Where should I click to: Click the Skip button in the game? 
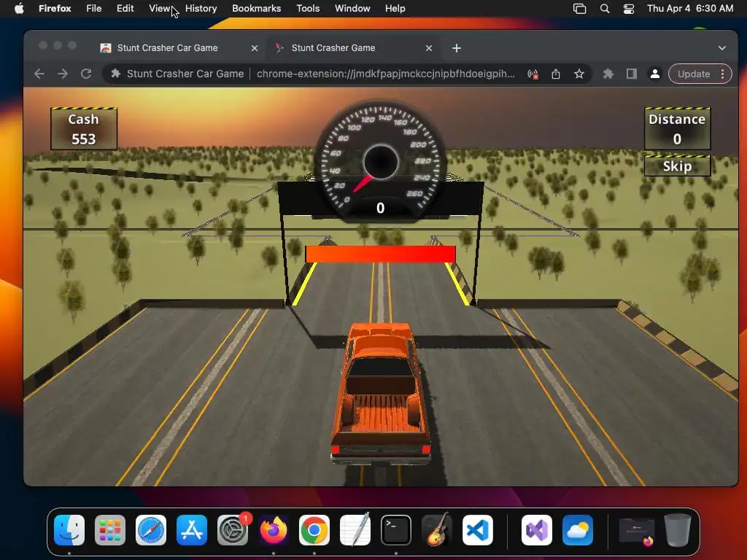[x=677, y=166]
